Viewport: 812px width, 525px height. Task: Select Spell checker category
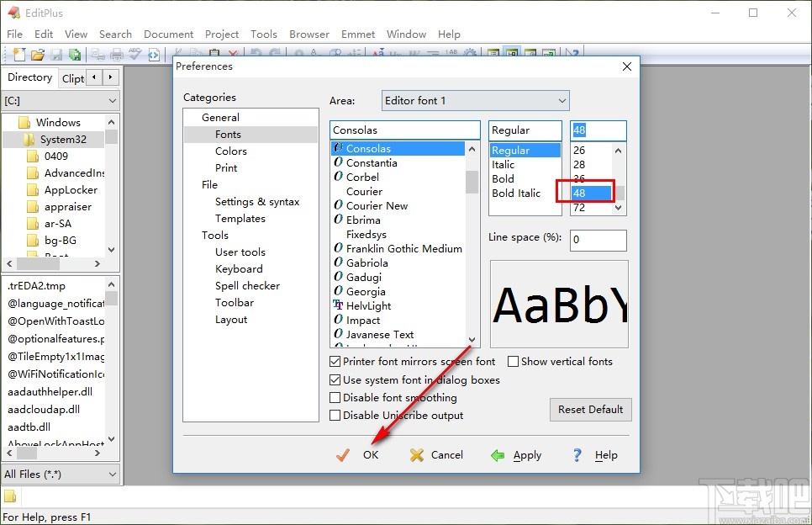pyautogui.click(x=247, y=285)
